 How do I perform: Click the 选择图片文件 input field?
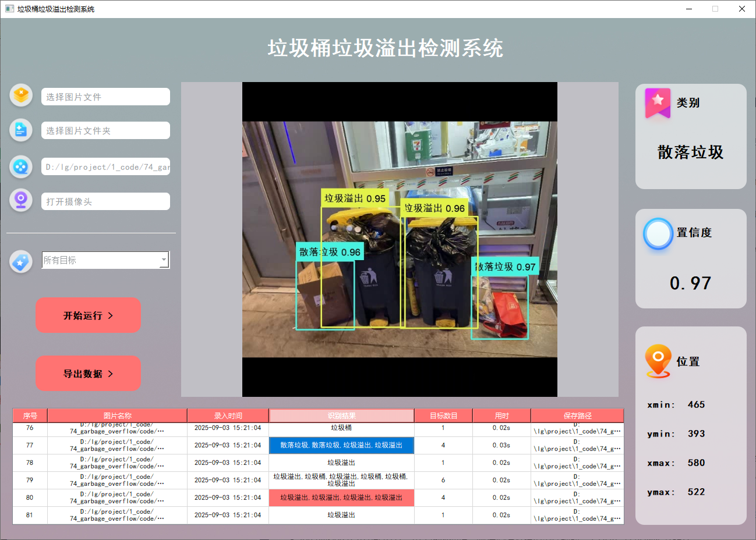coord(105,97)
